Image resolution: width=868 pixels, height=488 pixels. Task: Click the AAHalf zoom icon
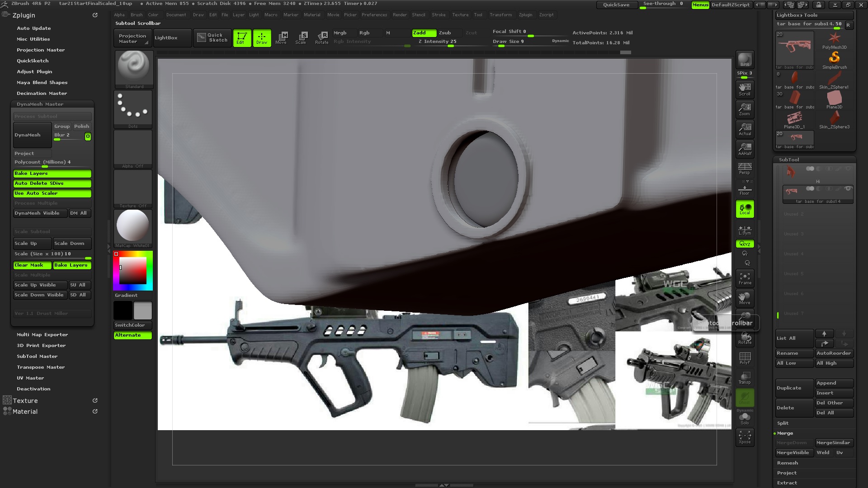click(x=745, y=148)
